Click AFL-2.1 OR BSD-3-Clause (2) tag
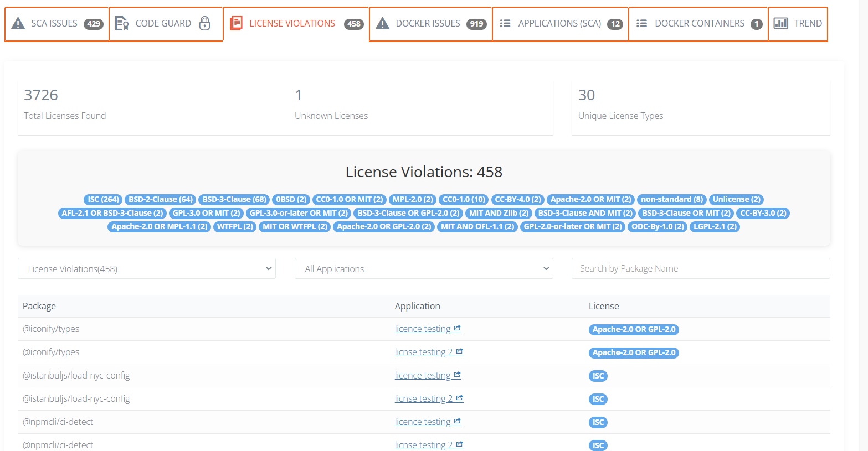Viewport: 868px width, 451px height. [x=112, y=213]
